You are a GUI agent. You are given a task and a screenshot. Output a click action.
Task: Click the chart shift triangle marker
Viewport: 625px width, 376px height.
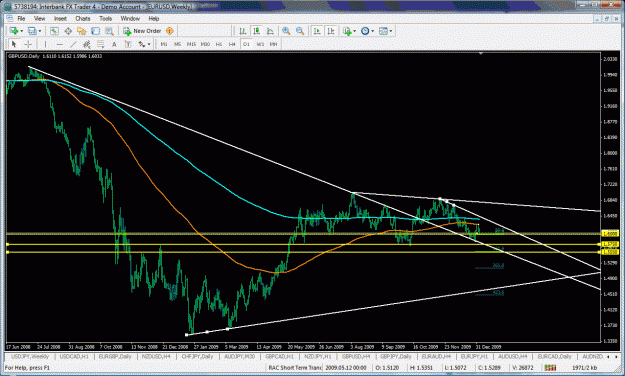click(x=481, y=53)
